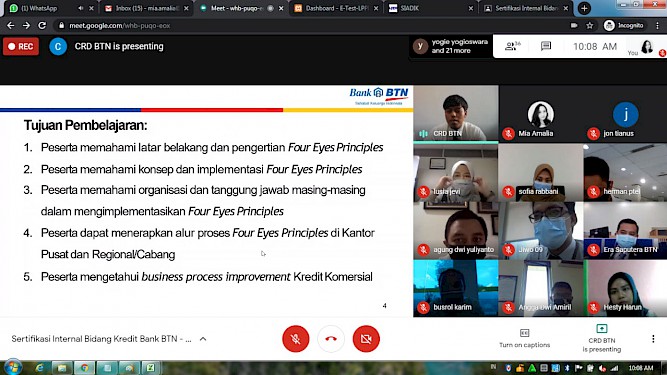The width and height of the screenshot is (667, 375).
Task: Open the Incognito profile menu
Action: (x=624, y=26)
